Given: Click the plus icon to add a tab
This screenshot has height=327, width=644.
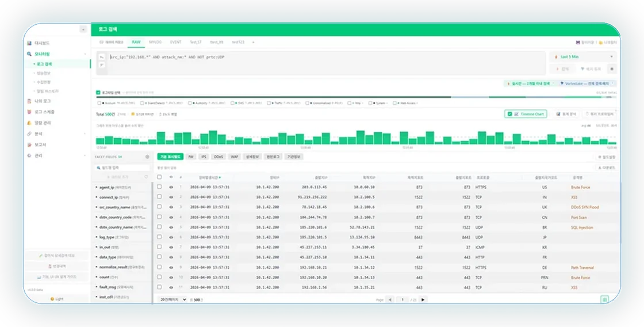Looking at the screenshot, I should pyautogui.click(x=253, y=42).
